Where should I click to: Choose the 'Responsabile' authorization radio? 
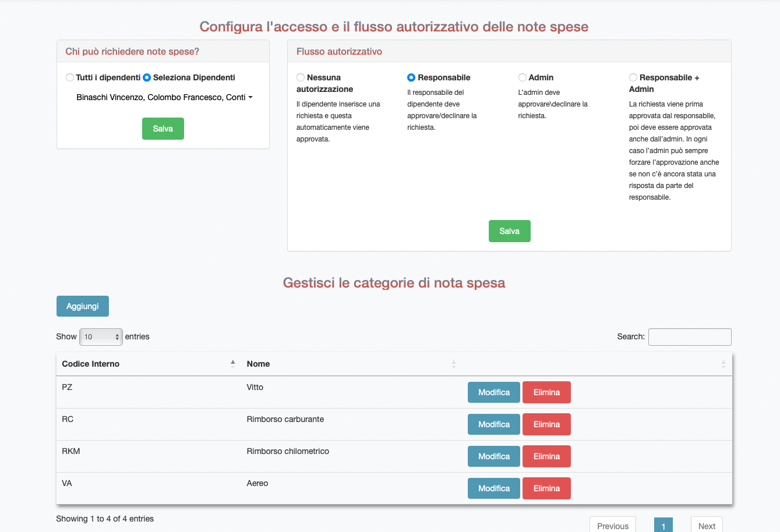coord(411,77)
